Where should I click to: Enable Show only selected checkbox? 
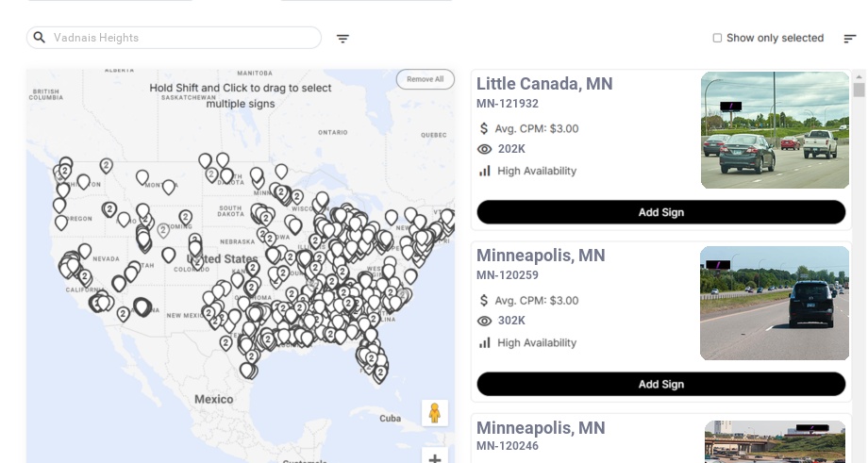pyautogui.click(x=717, y=39)
